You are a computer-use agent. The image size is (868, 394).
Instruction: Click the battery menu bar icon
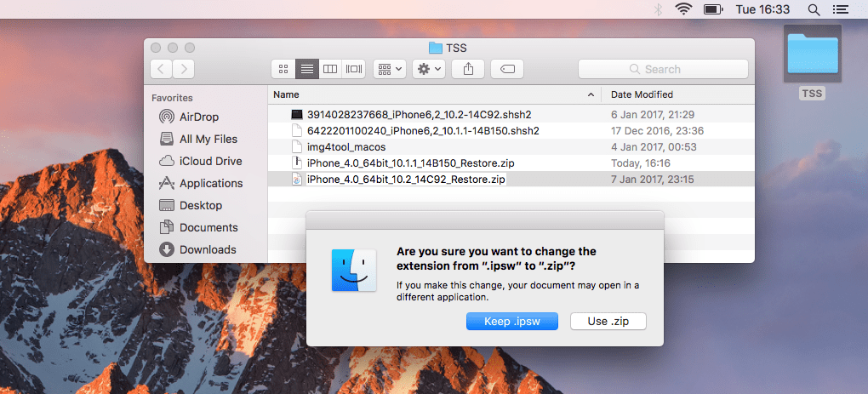pos(714,9)
